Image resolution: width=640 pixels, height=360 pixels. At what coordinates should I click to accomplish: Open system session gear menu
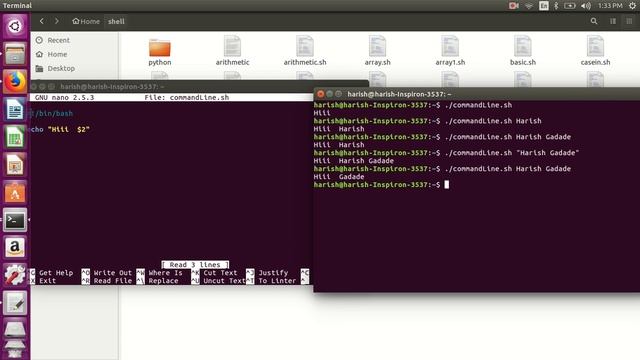[632, 5]
